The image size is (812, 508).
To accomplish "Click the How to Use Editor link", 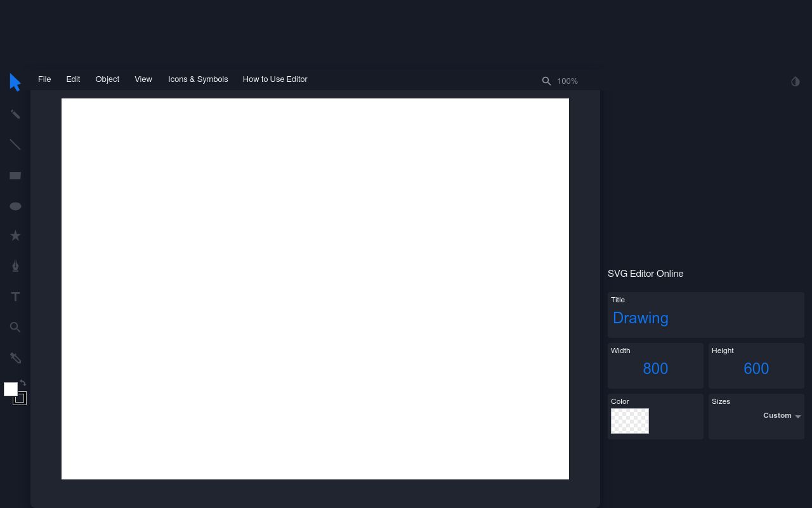I will 275,79.
